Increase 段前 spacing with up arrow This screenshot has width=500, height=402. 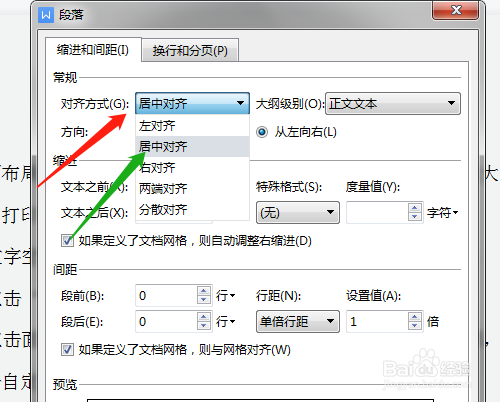click(204, 291)
